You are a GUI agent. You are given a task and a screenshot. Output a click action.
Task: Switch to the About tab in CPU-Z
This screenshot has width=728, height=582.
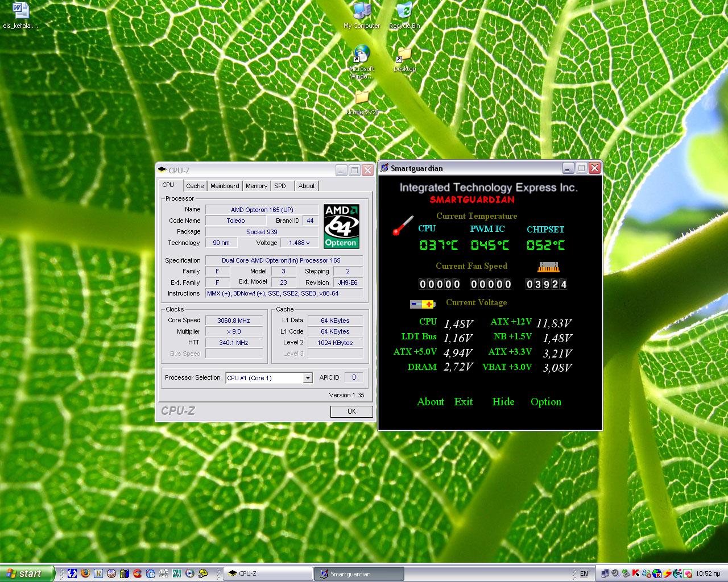pos(307,186)
